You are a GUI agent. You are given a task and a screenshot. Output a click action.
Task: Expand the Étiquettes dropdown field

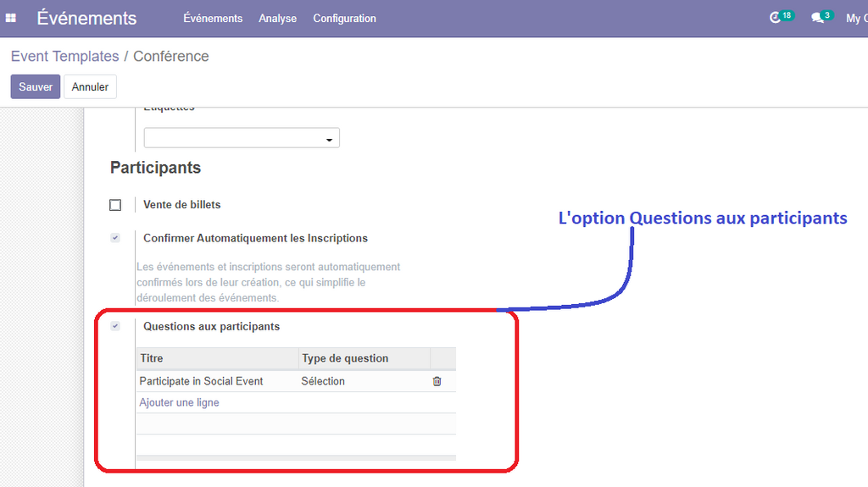[242, 138]
